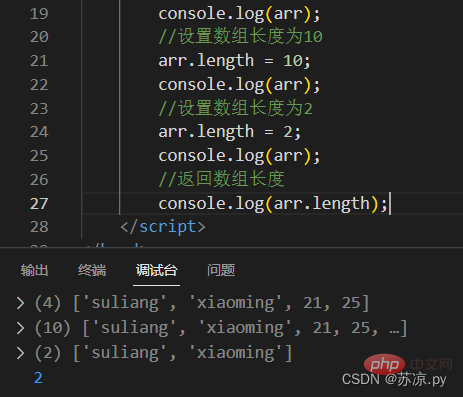Click line number 28 in gutter
Image resolution: width=463 pixels, height=397 pixels.
tap(39, 227)
